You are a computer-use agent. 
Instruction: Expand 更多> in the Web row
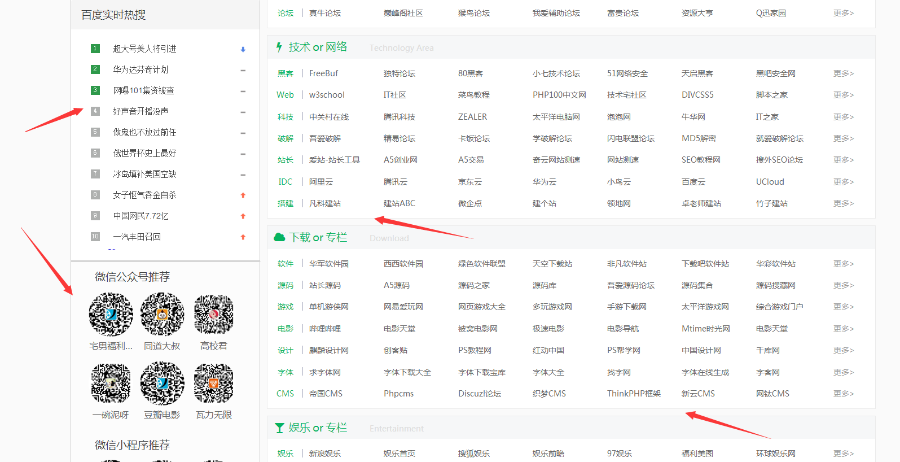coord(843,95)
